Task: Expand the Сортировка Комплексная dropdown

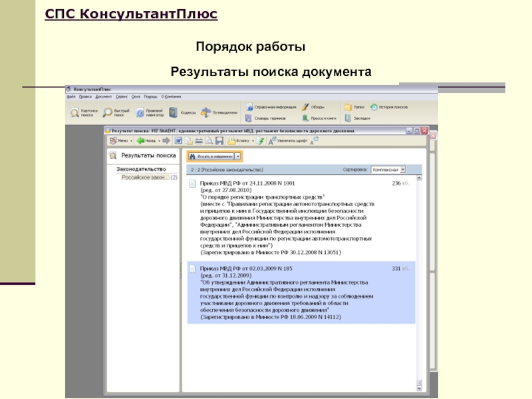Action: point(402,170)
